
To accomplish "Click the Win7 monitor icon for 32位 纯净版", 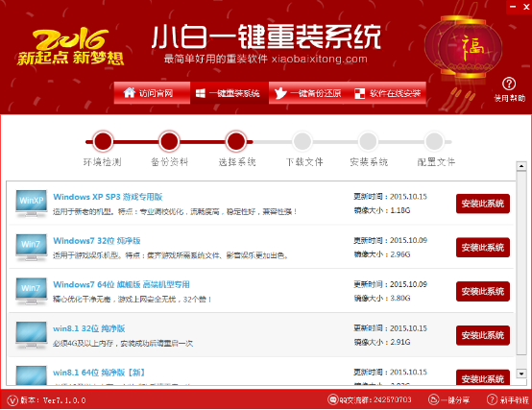I will (x=32, y=248).
